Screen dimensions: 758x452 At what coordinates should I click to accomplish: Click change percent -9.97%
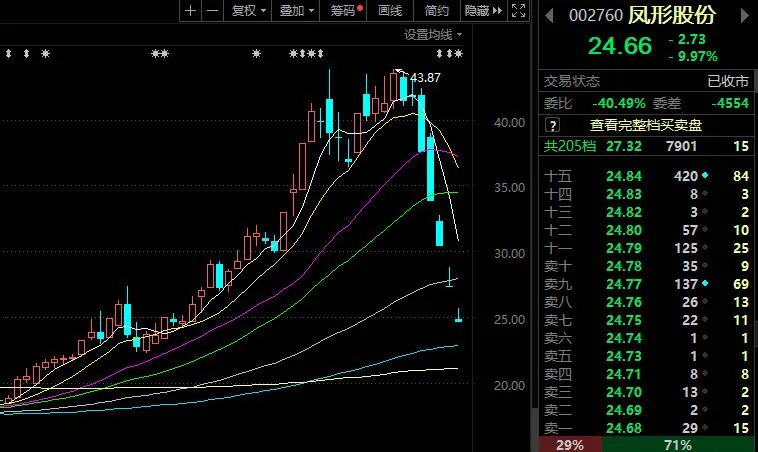694,57
